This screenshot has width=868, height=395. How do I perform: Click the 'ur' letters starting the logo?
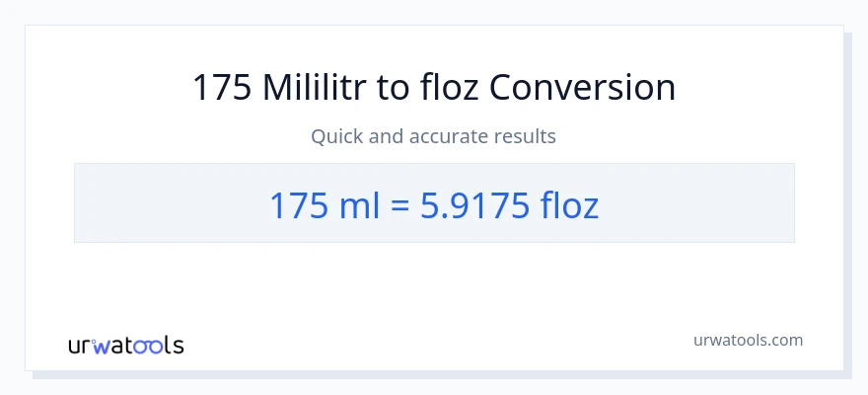click(x=79, y=346)
